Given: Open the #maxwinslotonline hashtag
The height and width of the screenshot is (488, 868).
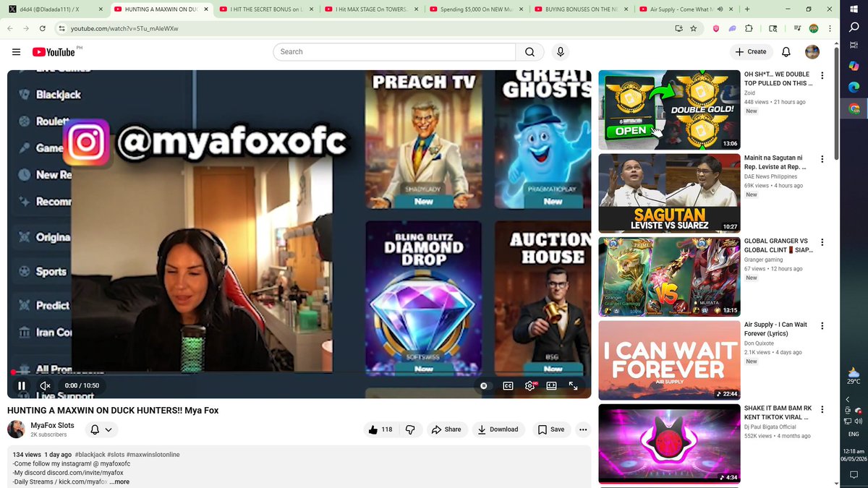Looking at the screenshot, I should click(153, 455).
